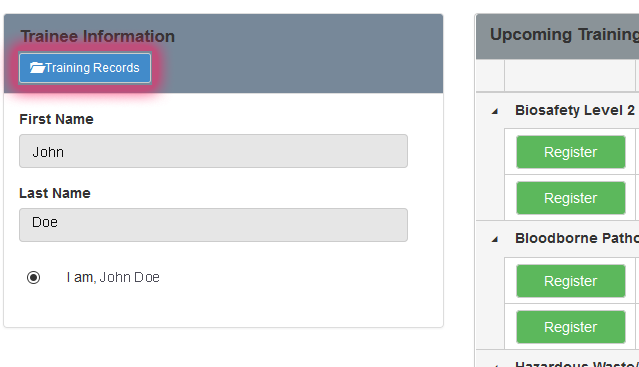Collapse the Biosafety Level 2 group triangle

[x=495, y=111]
